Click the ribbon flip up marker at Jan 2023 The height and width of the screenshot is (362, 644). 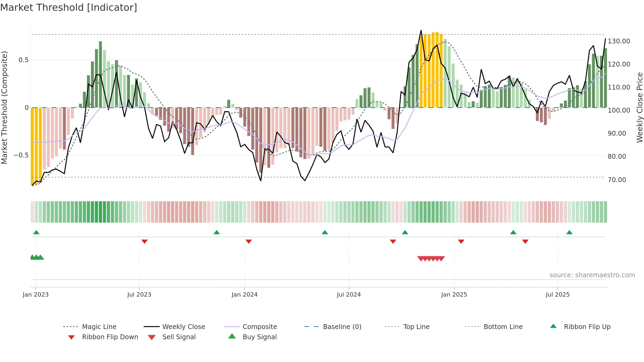[x=36, y=232]
